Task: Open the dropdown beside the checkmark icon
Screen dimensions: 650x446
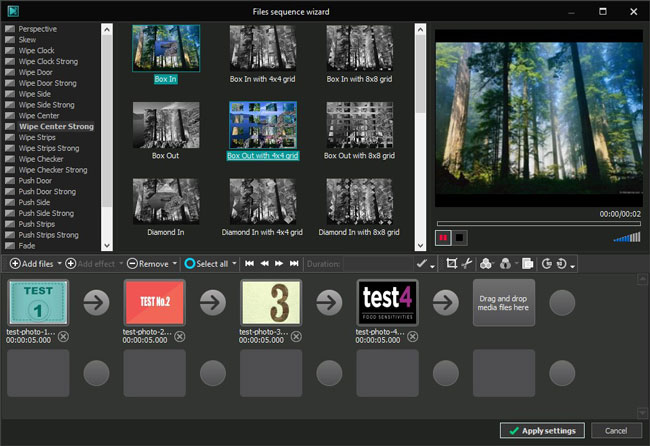Action: coord(432,266)
